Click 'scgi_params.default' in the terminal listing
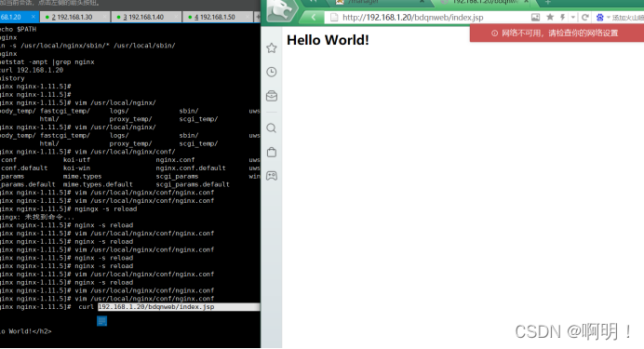 click(x=193, y=184)
